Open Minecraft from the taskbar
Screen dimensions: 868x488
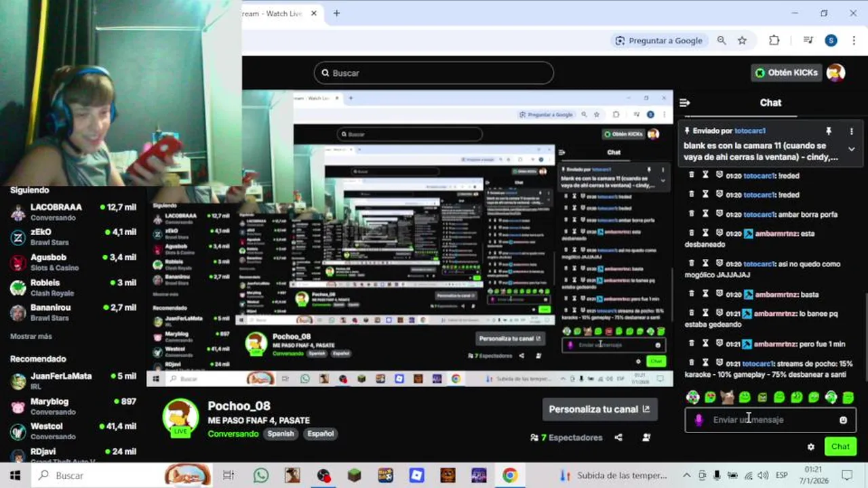(354, 476)
